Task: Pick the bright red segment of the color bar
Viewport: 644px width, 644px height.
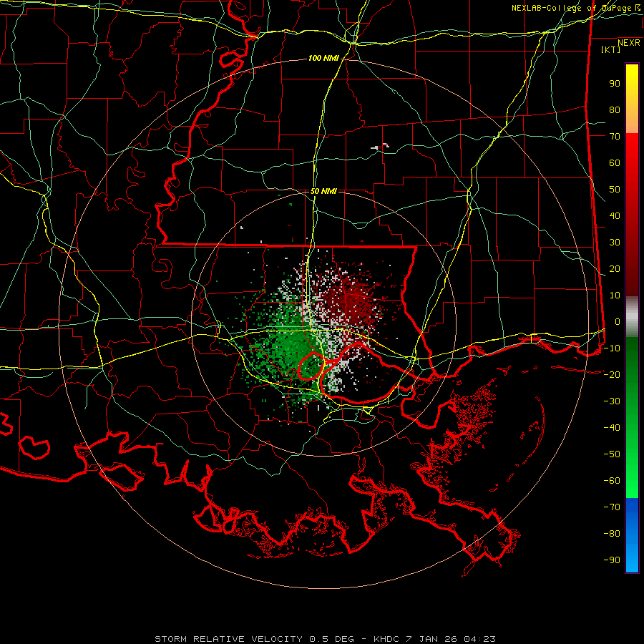Action: point(632,150)
